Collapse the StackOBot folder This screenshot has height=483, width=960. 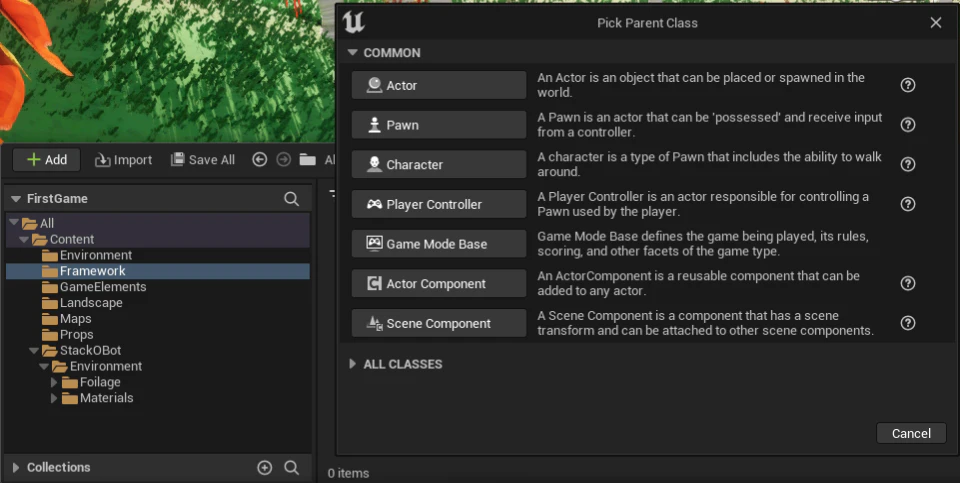pyautogui.click(x=34, y=351)
